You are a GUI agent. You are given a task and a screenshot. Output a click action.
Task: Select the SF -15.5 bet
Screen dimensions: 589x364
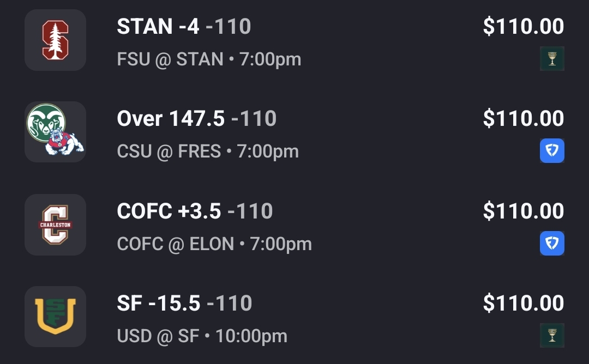click(184, 304)
